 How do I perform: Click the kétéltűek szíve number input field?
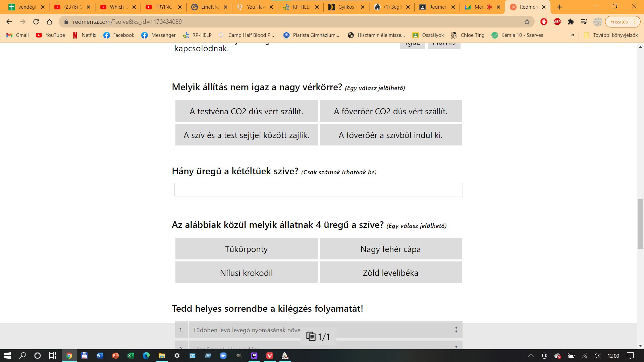click(x=318, y=190)
